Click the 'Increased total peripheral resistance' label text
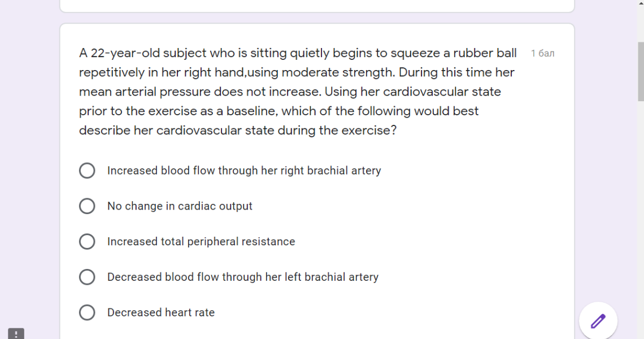This screenshot has height=339, width=644. (x=201, y=242)
